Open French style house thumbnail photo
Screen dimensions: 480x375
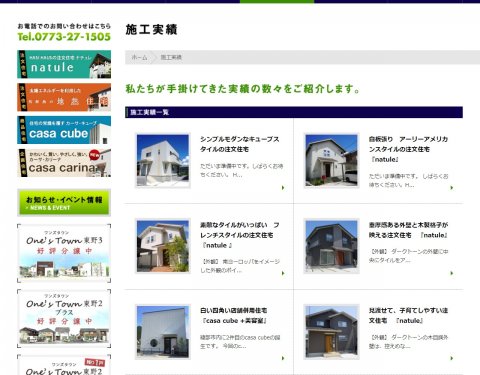pos(163,246)
